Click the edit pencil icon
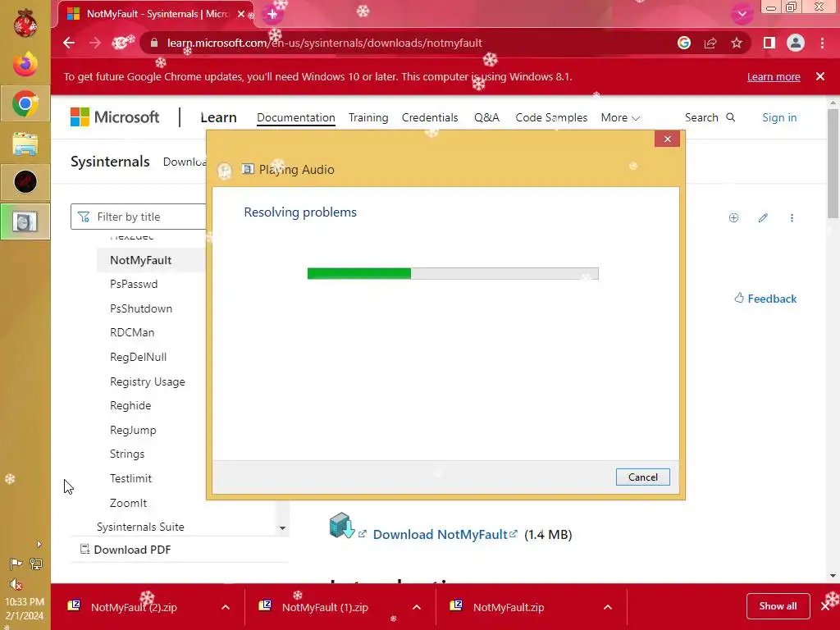This screenshot has width=840, height=630. [x=763, y=217]
